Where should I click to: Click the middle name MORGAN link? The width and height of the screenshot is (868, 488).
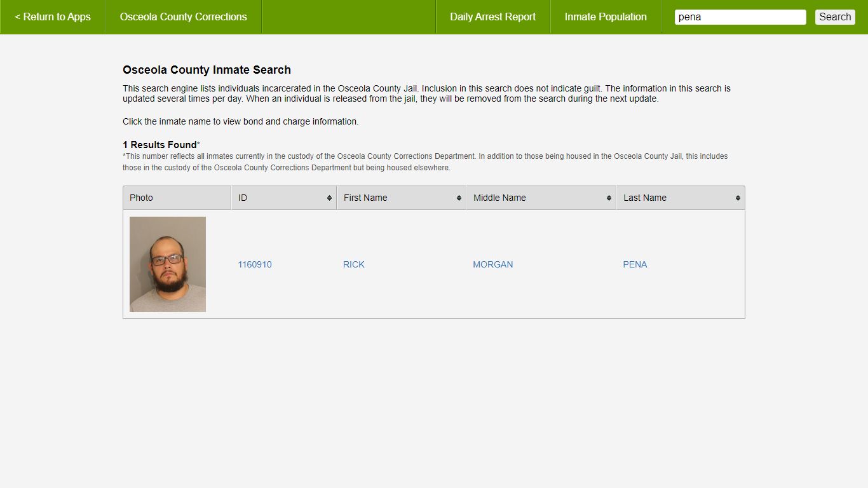click(x=492, y=264)
